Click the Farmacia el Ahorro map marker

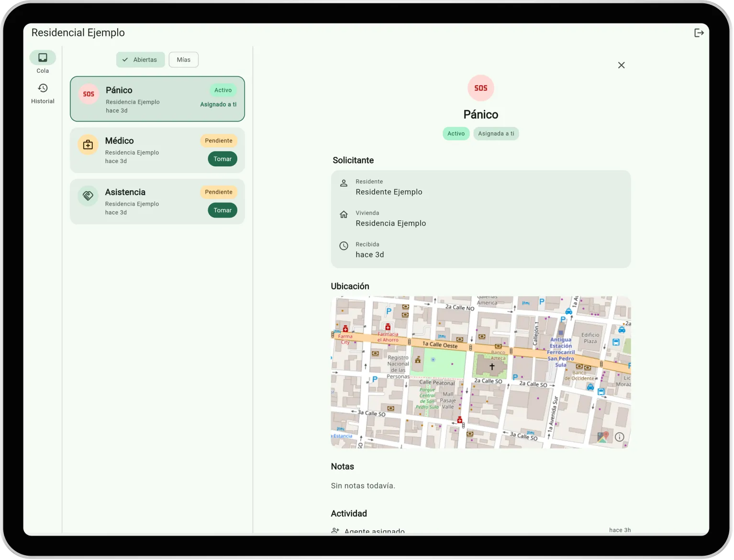point(388,328)
